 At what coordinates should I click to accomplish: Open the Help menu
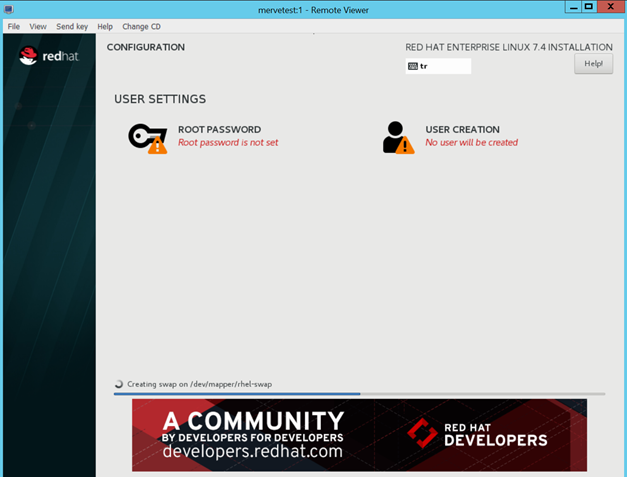105,26
